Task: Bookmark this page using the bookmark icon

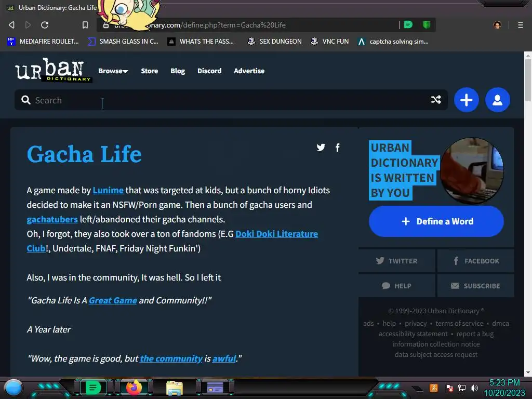Action: click(85, 25)
